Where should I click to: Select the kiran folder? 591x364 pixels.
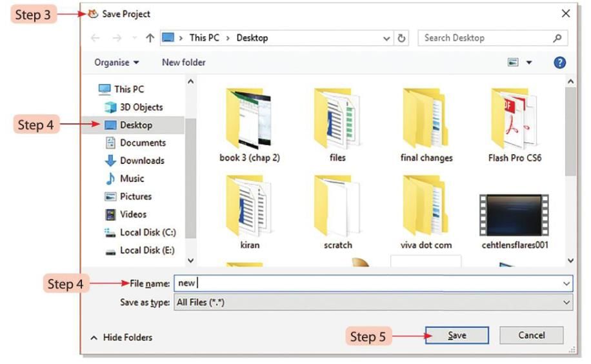[250, 212]
